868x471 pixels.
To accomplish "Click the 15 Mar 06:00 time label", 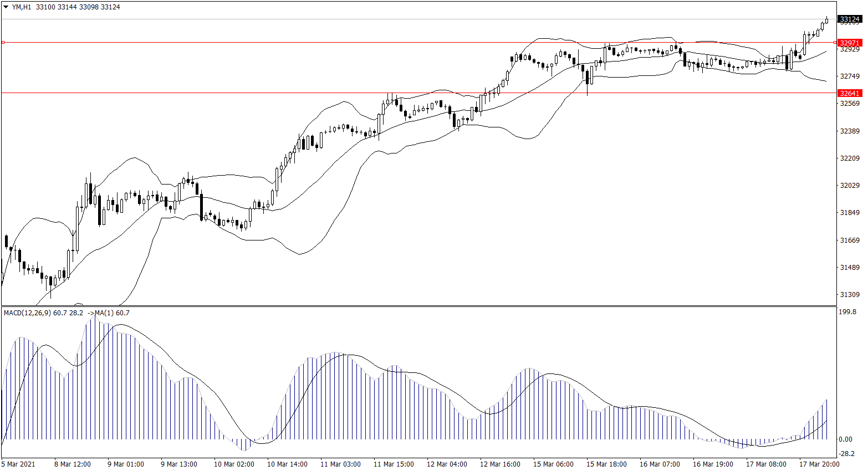I will (553, 464).
